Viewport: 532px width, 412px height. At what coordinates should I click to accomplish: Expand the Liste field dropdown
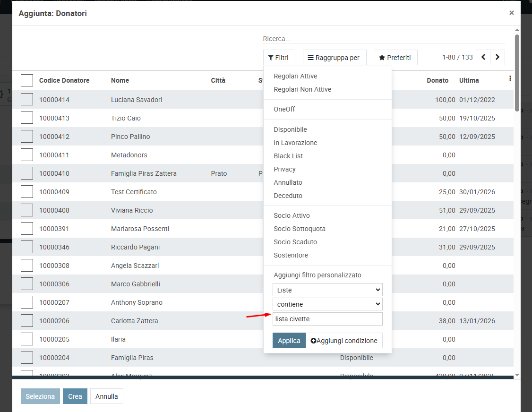point(327,290)
